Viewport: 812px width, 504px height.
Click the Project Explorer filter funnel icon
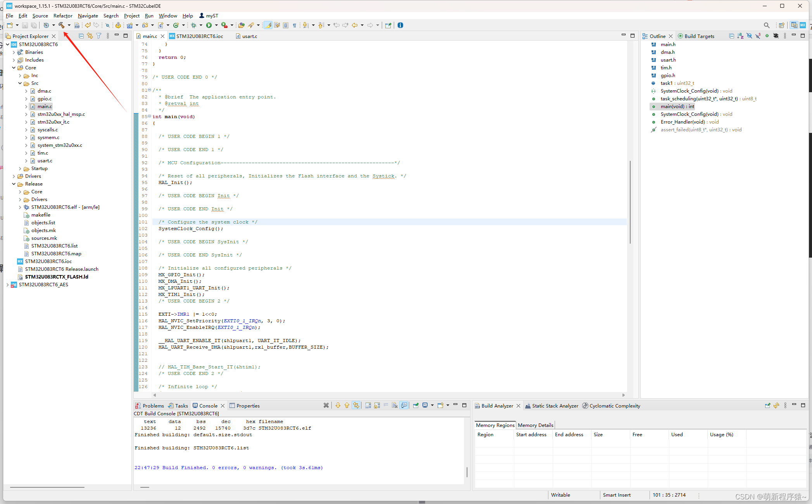click(99, 36)
